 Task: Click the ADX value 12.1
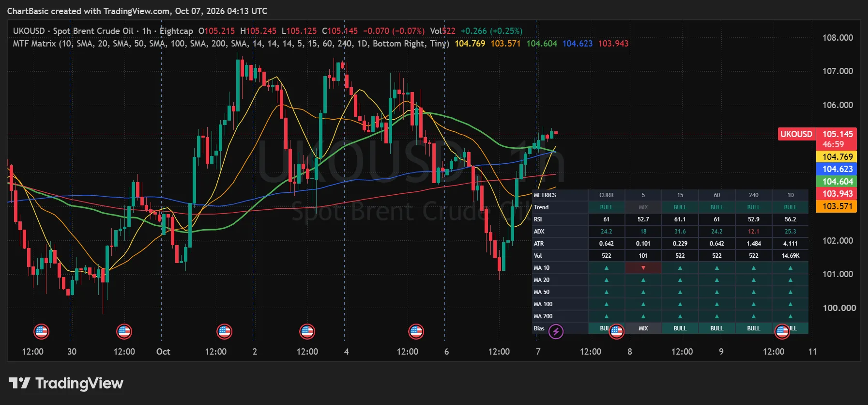coord(754,232)
